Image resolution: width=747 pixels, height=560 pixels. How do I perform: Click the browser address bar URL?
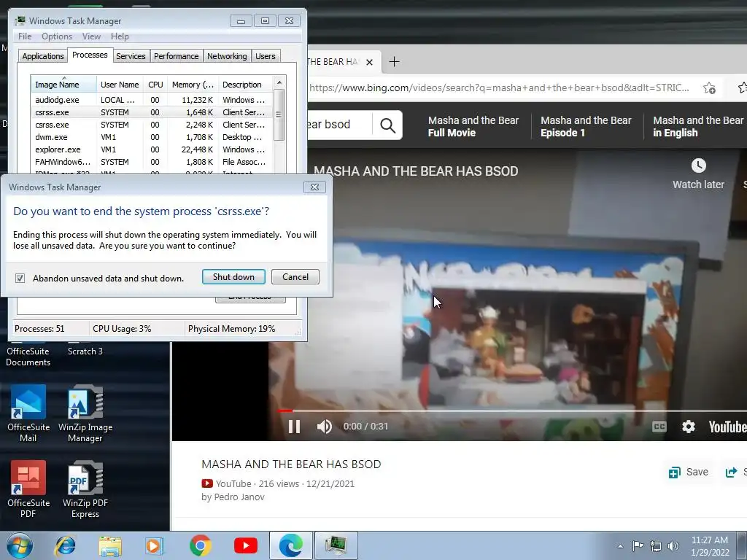click(x=499, y=87)
